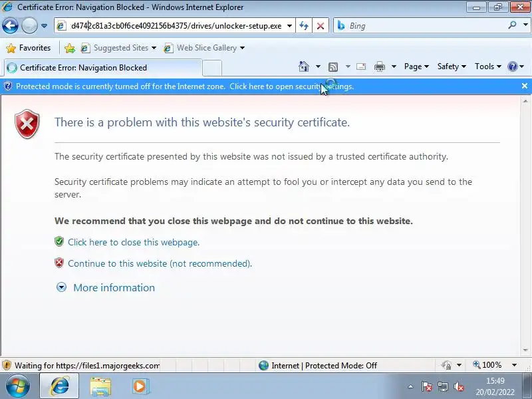532x399 pixels.
Task: Open the Tools menu
Action: 488,66
